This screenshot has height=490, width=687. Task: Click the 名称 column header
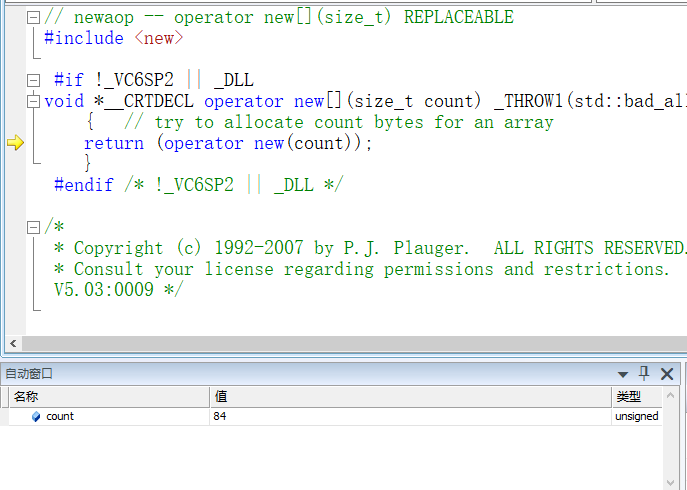click(x=110, y=397)
